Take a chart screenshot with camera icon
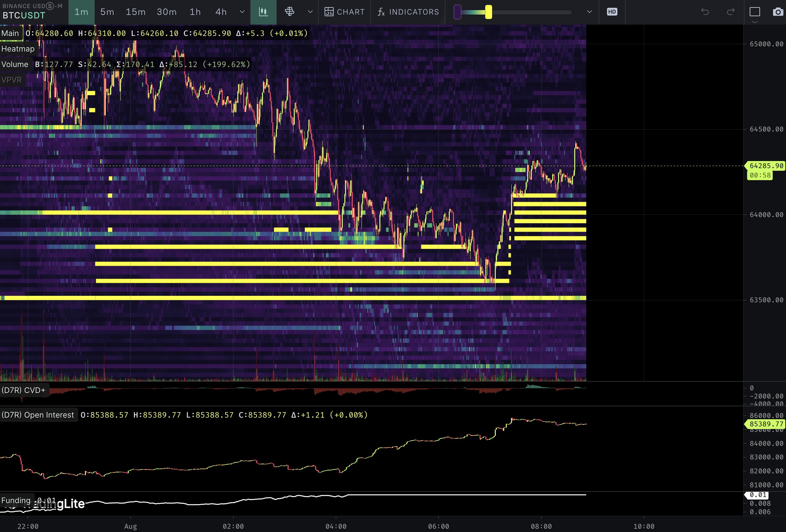The width and height of the screenshot is (786, 532). tap(778, 12)
